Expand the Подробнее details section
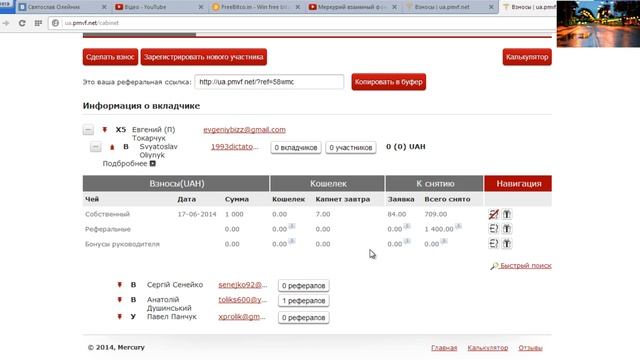This screenshot has width=640, height=360. tap(153, 163)
